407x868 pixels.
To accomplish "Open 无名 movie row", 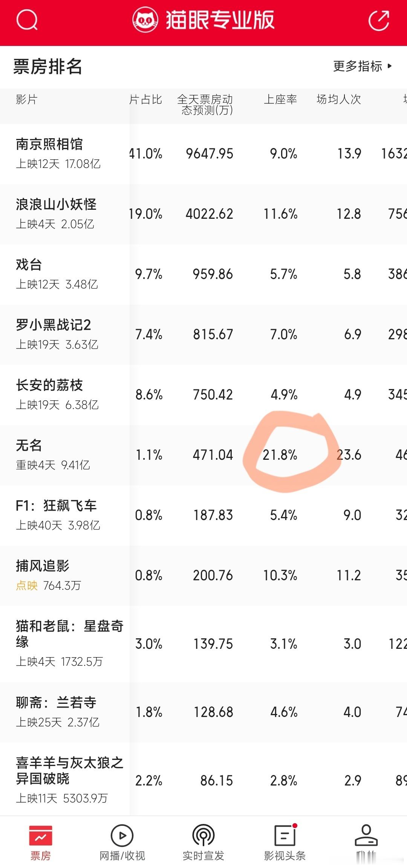I will point(203,455).
